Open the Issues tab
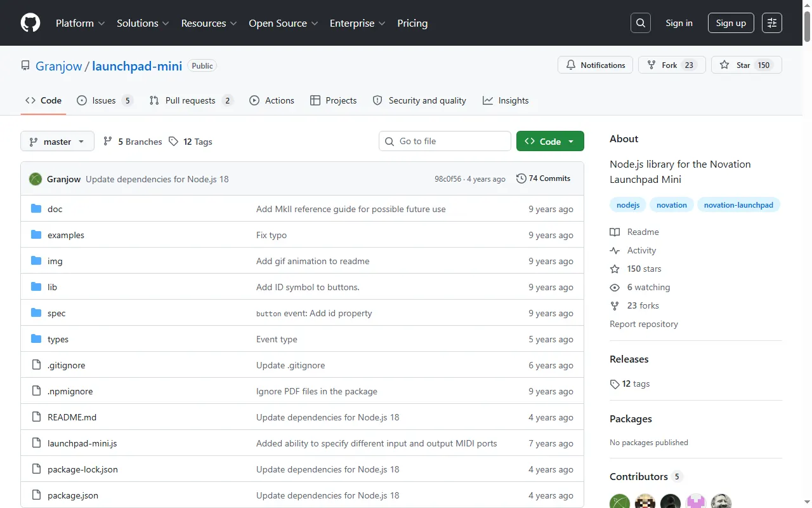Viewport: 812px width, 508px height. [105, 100]
